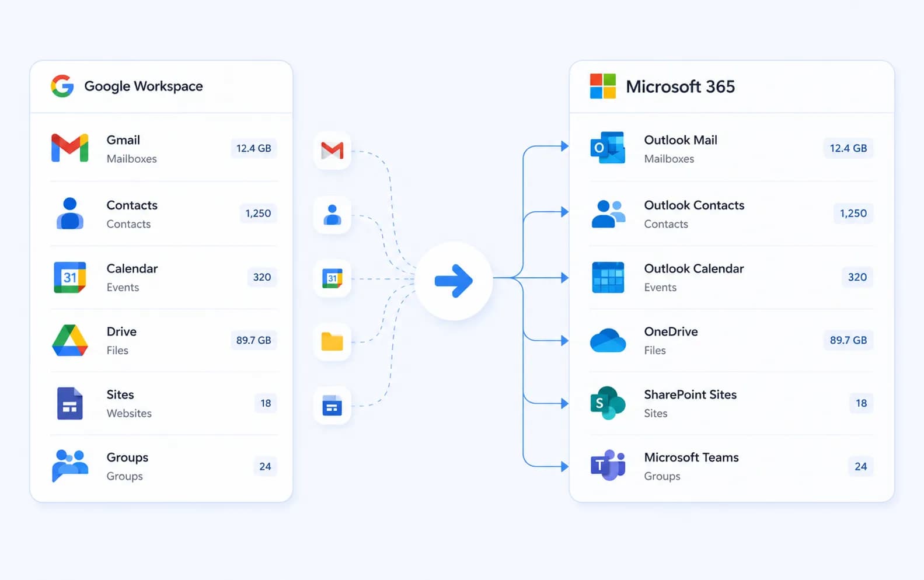Click the Microsoft 365 panel title

pyautogui.click(x=681, y=87)
